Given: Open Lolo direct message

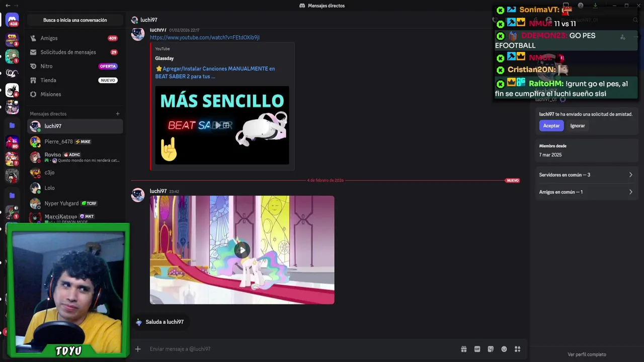Looking at the screenshot, I should click(75, 188).
